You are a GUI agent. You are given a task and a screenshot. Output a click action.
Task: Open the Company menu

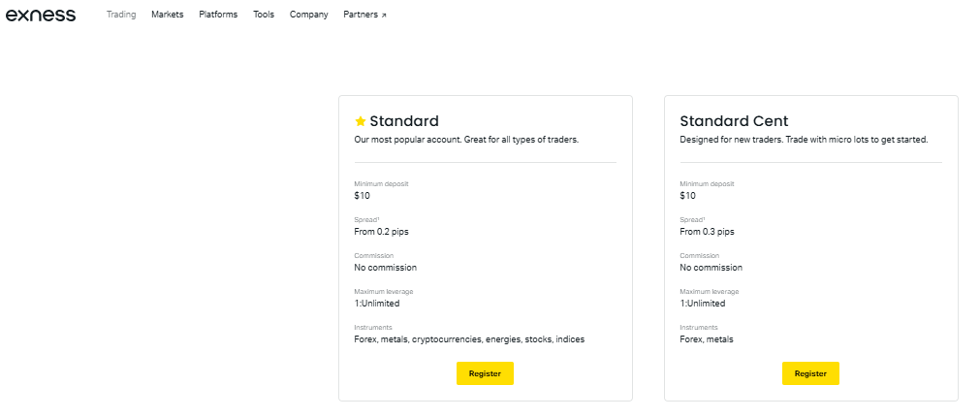coord(309,15)
